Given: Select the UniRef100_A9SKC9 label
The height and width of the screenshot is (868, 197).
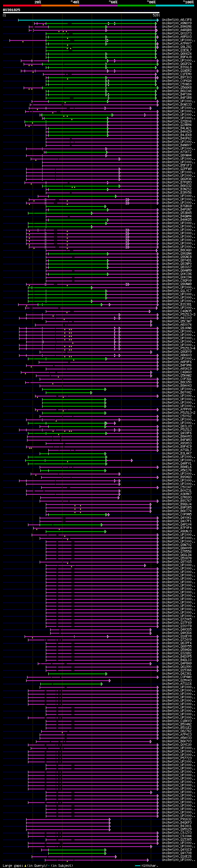Looking at the screenshot, I should (177, 369).
